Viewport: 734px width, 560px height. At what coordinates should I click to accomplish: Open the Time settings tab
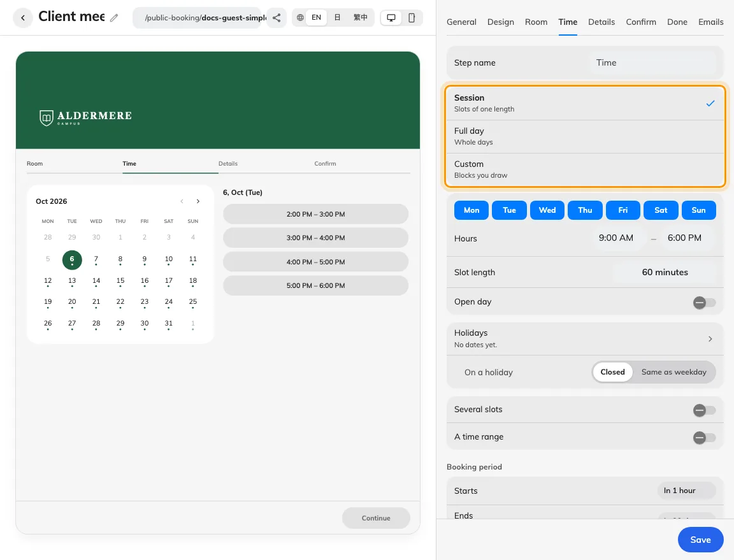tap(568, 22)
